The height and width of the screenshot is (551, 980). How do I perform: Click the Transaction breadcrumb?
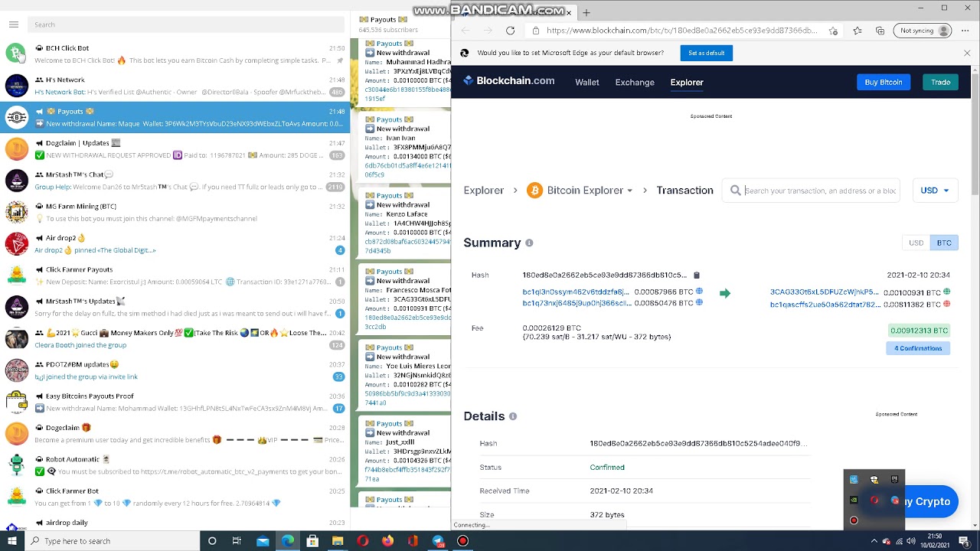click(x=684, y=191)
